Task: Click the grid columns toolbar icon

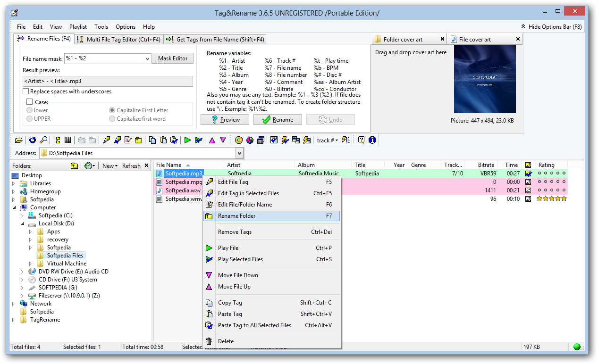Action: tap(68, 140)
